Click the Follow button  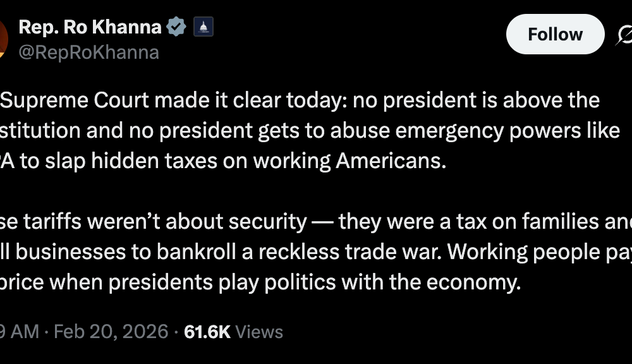[555, 34]
